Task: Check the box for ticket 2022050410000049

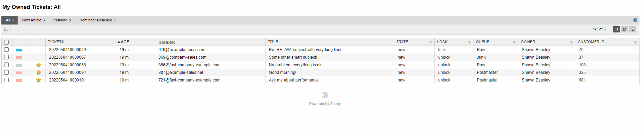Action: pyautogui.click(x=6, y=50)
